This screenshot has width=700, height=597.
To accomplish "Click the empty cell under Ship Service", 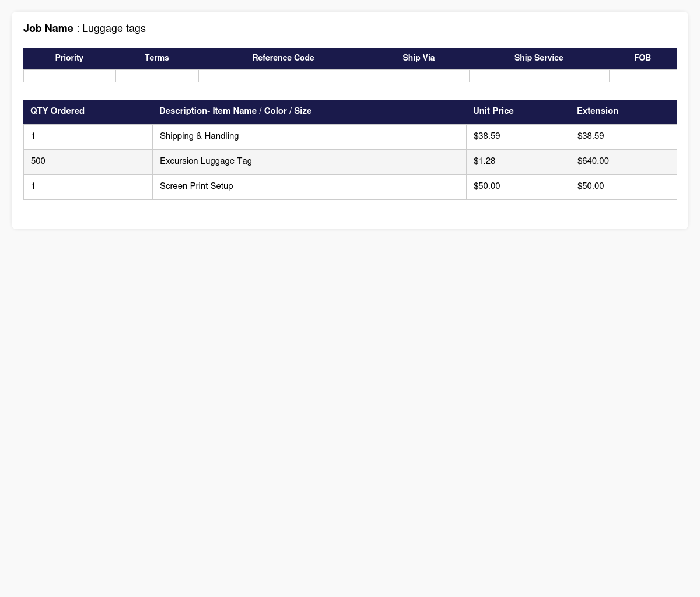I will tap(539, 76).
